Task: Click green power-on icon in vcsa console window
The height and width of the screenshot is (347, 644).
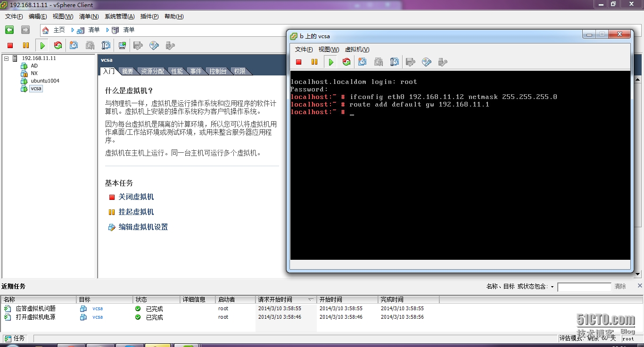Action: pyautogui.click(x=331, y=62)
